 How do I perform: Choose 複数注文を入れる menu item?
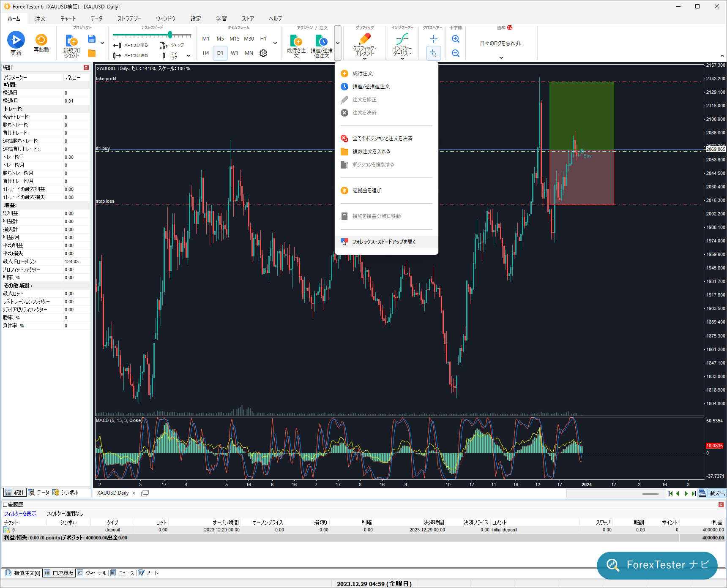pos(386,152)
